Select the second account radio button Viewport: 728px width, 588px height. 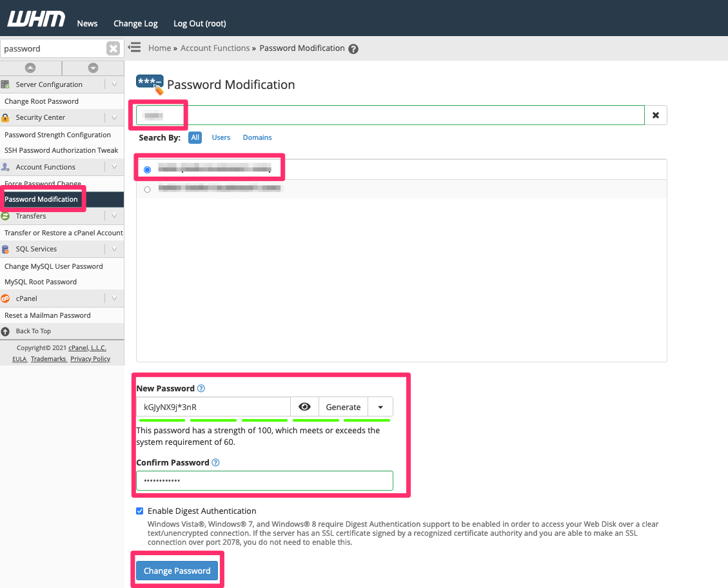[x=147, y=190]
